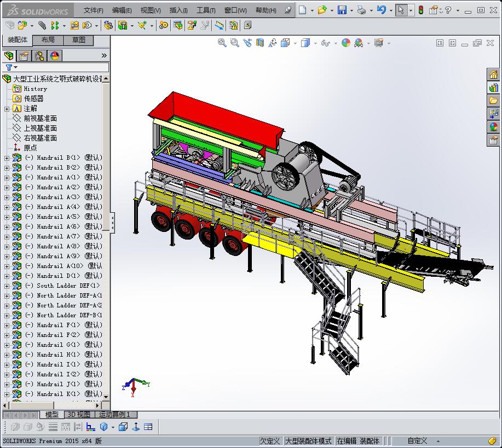Image resolution: width=502 pixels, height=448 pixels.
Task: Switch to the DisplayManager panel tab
Action: pyautogui.click(x=55, y=56)
